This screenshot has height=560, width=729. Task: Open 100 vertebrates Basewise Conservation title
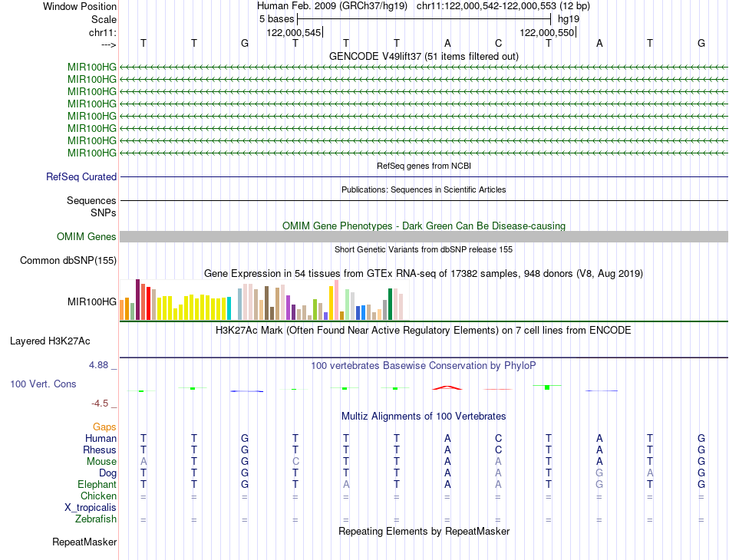click(424, 366)
